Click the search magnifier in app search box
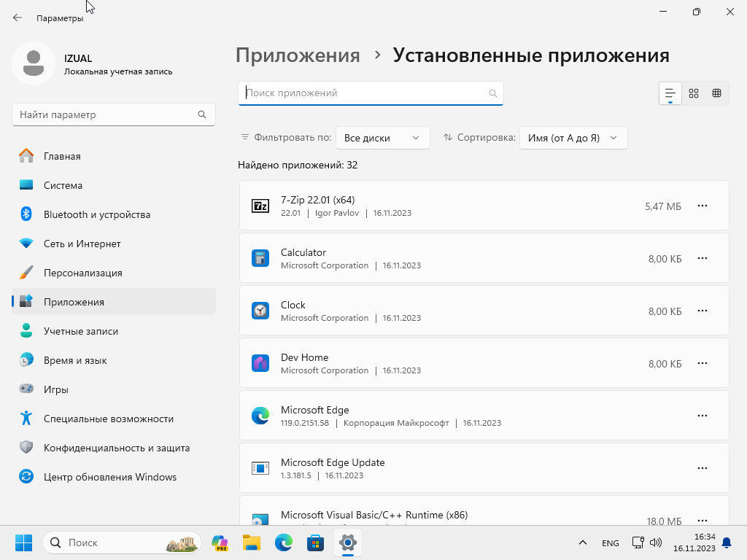 [493, 93]
